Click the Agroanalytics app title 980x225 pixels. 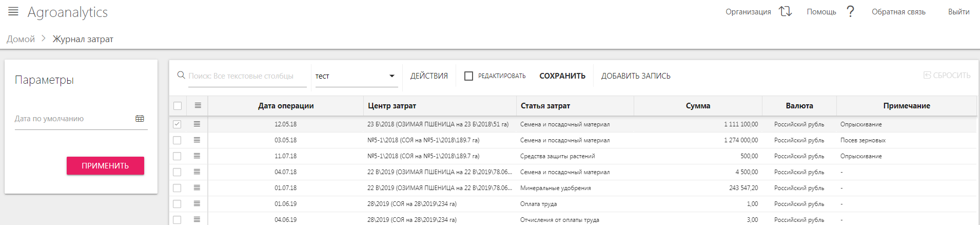[68, 12]
